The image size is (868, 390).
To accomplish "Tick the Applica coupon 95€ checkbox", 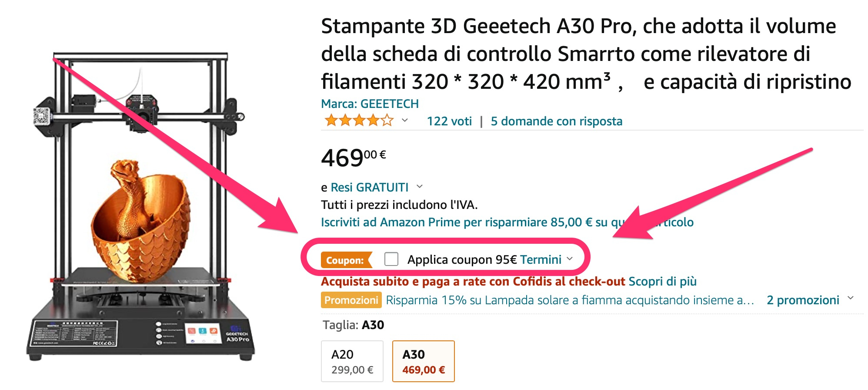I will point(391,259).
